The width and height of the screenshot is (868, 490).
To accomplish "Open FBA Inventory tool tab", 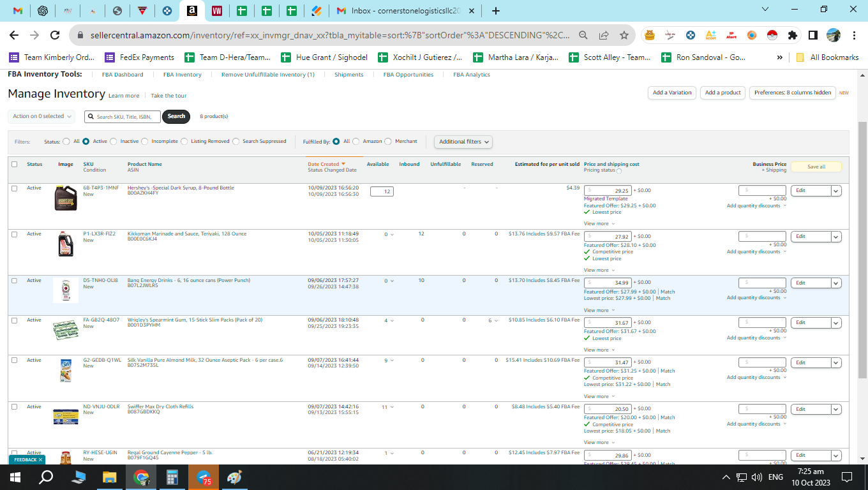I will (182, 75).
